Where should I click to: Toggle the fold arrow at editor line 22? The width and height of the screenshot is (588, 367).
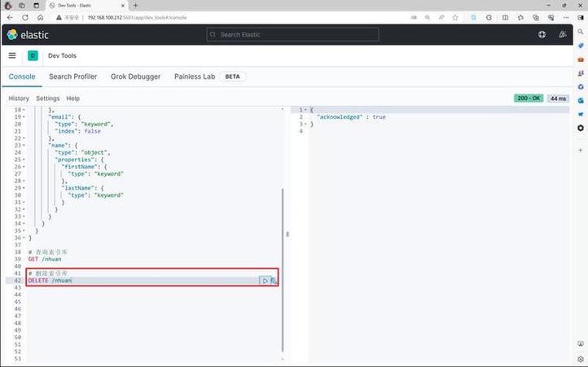pyautogui.click(x=24, y=138)
